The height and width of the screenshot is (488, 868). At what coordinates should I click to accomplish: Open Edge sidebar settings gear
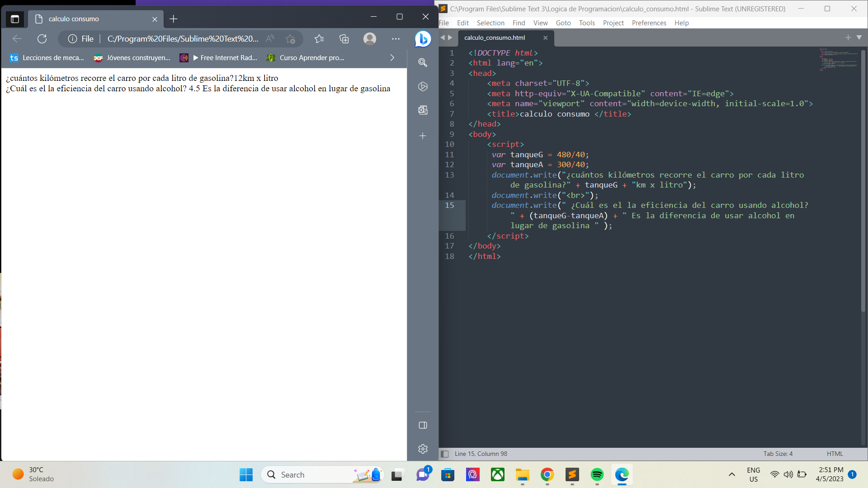[x=423, y=449]
